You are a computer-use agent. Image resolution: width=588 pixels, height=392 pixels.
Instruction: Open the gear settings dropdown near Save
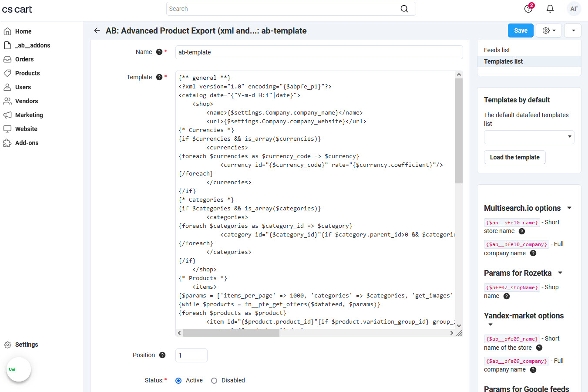tap(548, 30)
